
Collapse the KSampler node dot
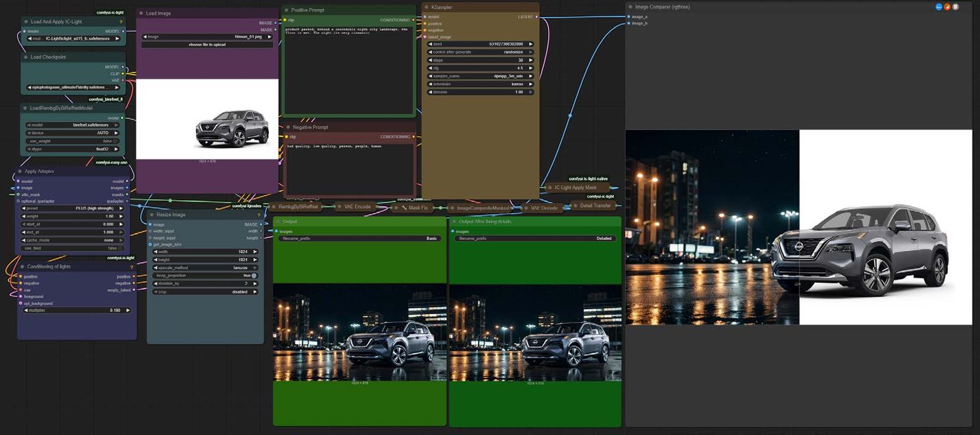pyautogui.click(x=426, y=6)
